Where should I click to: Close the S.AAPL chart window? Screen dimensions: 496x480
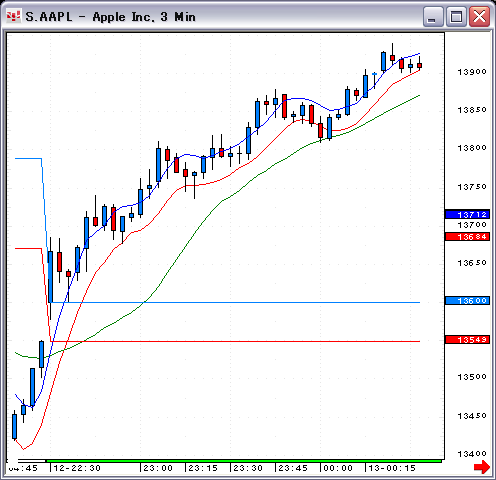(479, 16)
